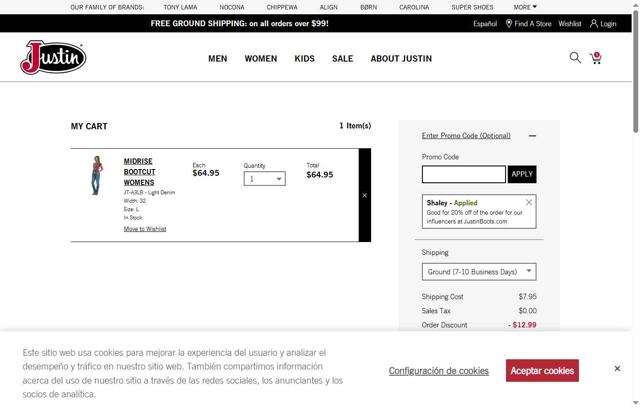This screenshot has width=640, height=408.
Task: Open the MEN menu
Action: (218, 59)
